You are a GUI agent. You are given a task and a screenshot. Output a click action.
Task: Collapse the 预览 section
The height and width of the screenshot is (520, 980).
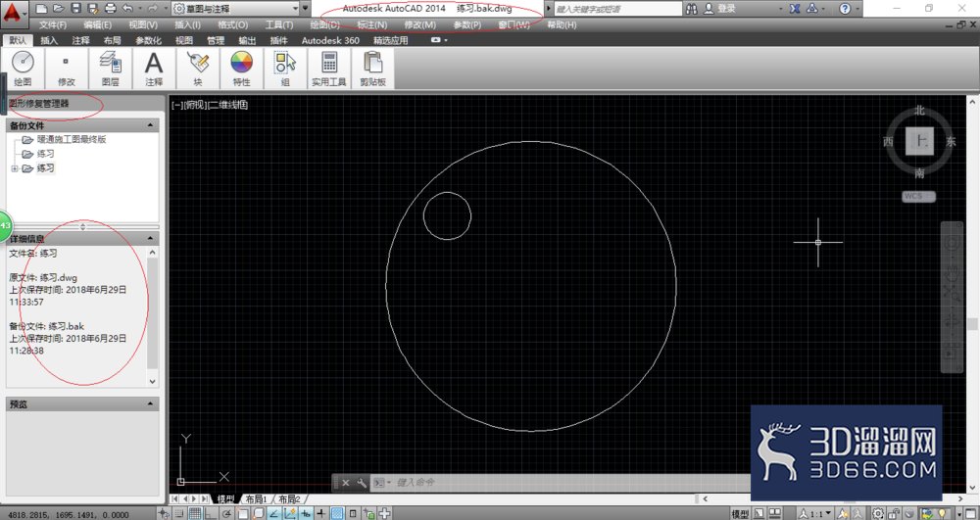coord(150,403)
